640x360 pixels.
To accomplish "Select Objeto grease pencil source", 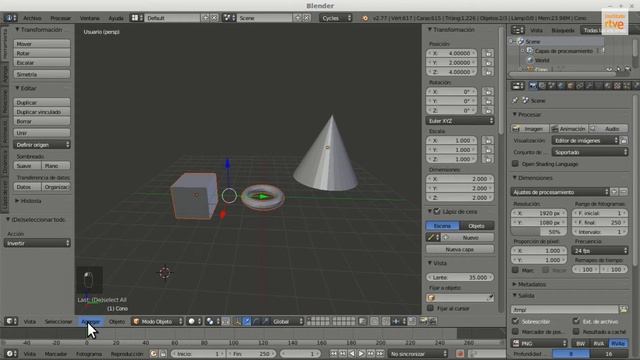I will 477,226.
